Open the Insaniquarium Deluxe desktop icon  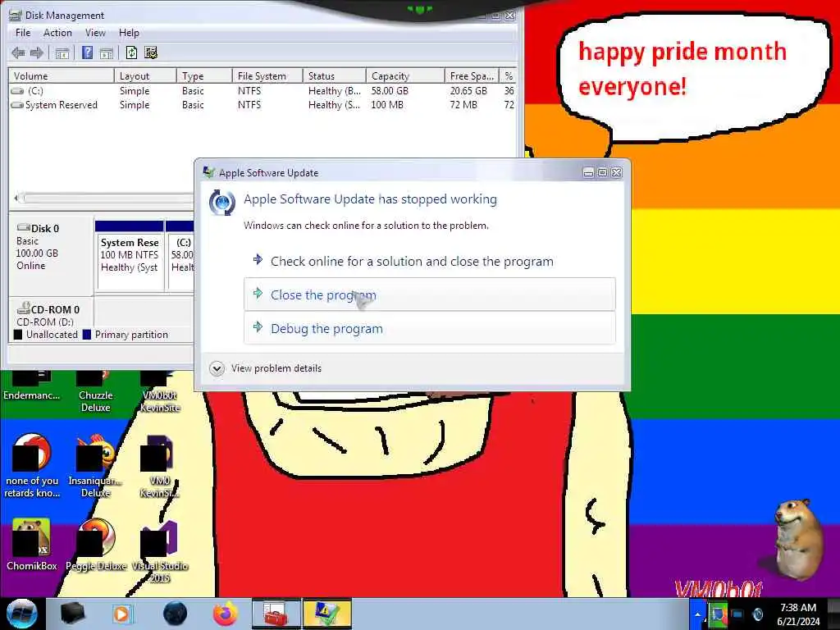pyautogui.click(x=95, y=466)
